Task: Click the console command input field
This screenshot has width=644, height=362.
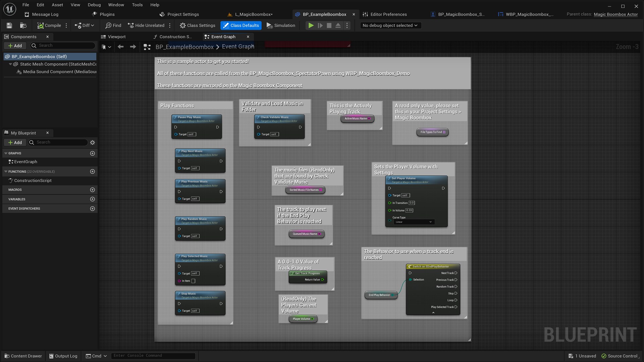Action: pos(153,356)
